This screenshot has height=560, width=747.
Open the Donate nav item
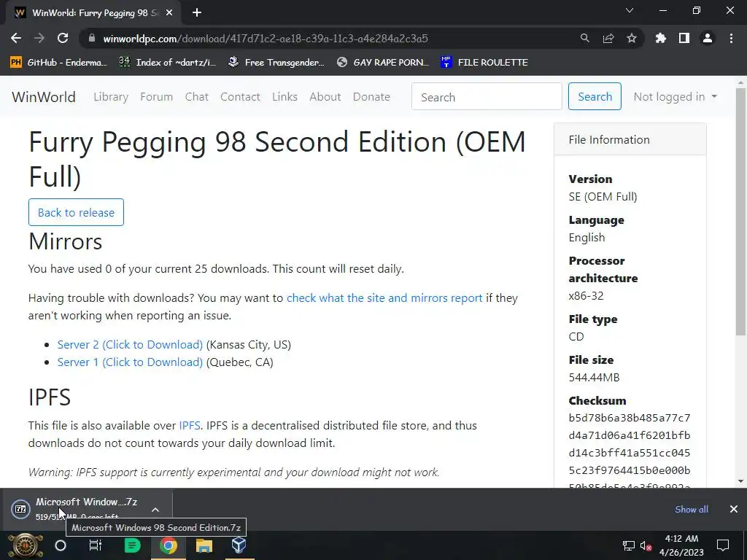tap(371, 97)
